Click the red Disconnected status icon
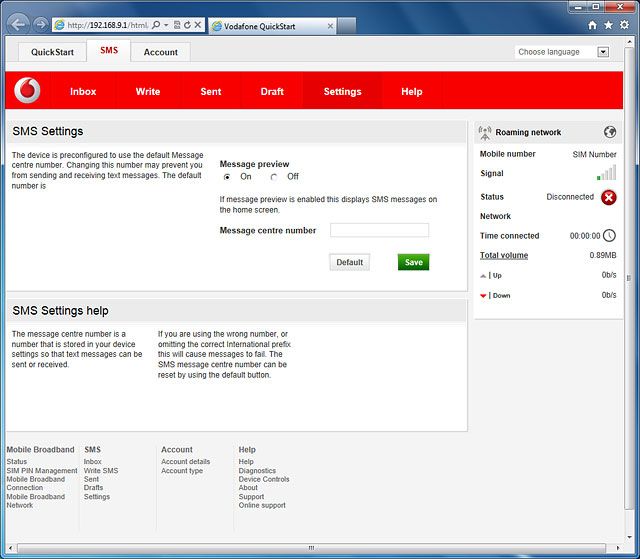The width and height of the screenshot is (640, 559). pyautogui.click(x=609, y=197)
